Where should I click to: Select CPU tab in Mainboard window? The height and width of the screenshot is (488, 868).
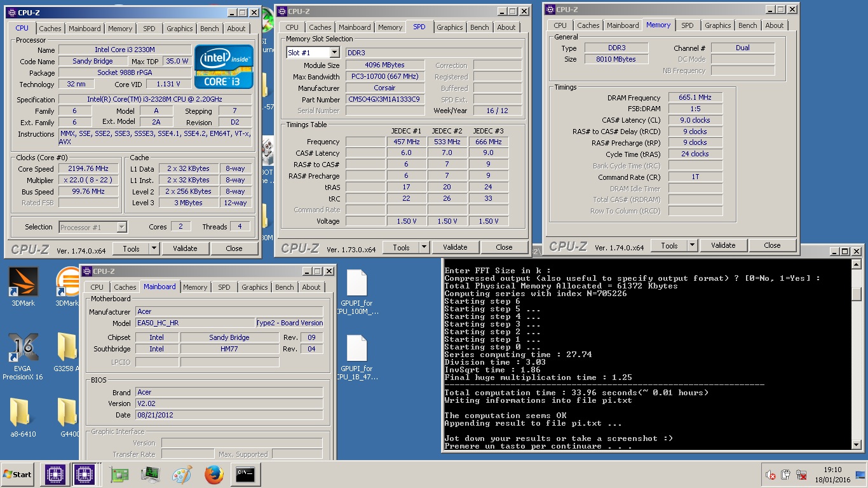97,287
